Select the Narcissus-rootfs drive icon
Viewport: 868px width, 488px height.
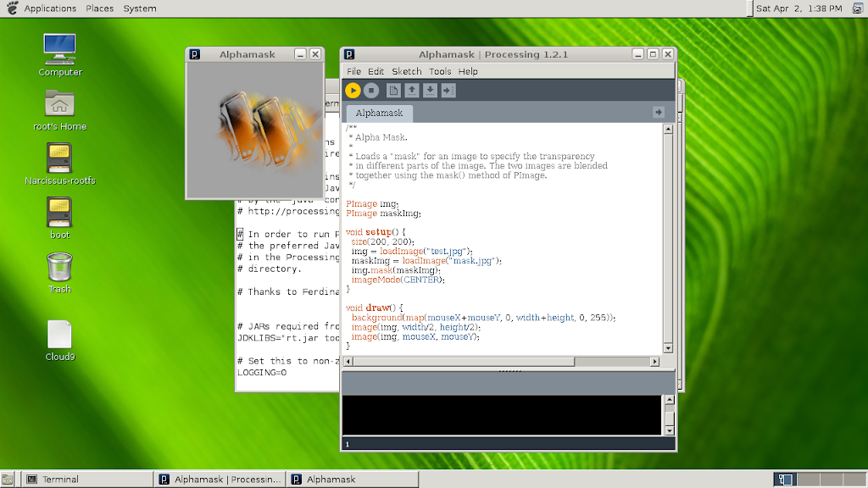pyautogui.click(x=59, y=157)
